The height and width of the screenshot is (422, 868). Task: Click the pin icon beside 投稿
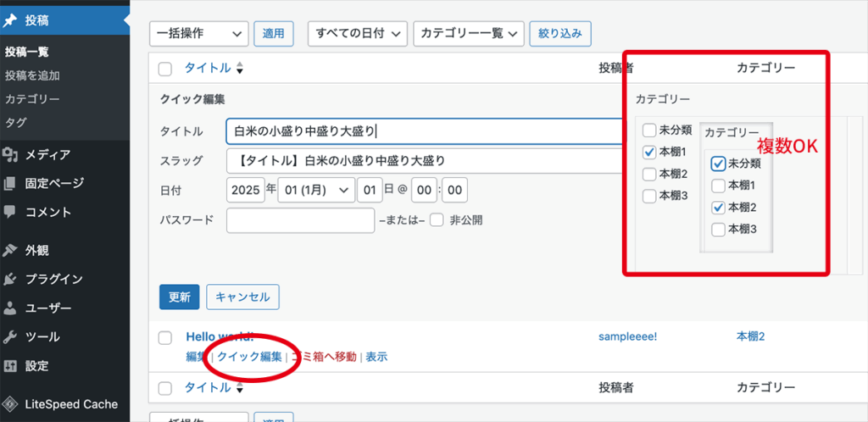(11, 18)
